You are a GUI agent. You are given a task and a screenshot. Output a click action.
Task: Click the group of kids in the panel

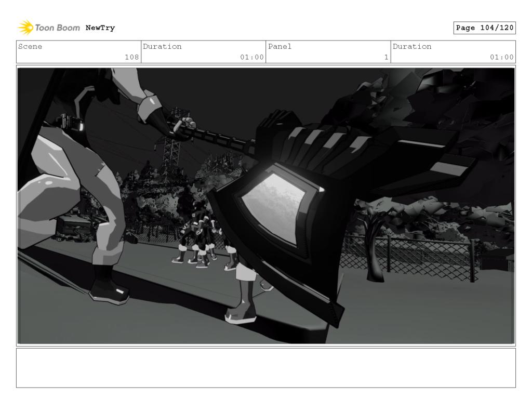click(x=203, y=239)
